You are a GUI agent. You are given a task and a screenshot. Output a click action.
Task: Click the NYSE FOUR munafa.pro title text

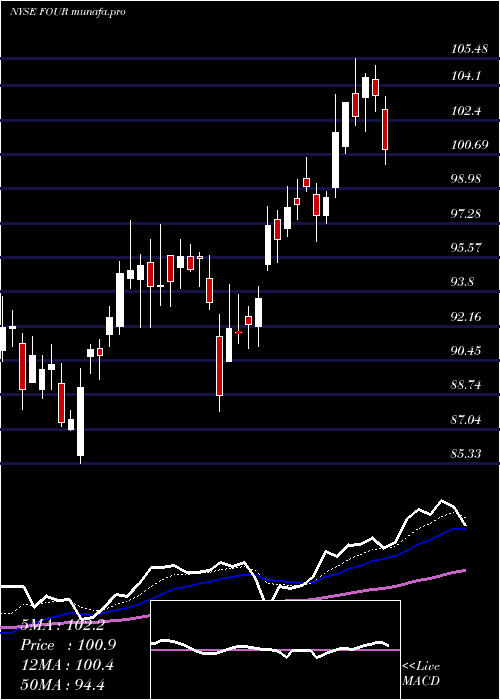[67, 12]
